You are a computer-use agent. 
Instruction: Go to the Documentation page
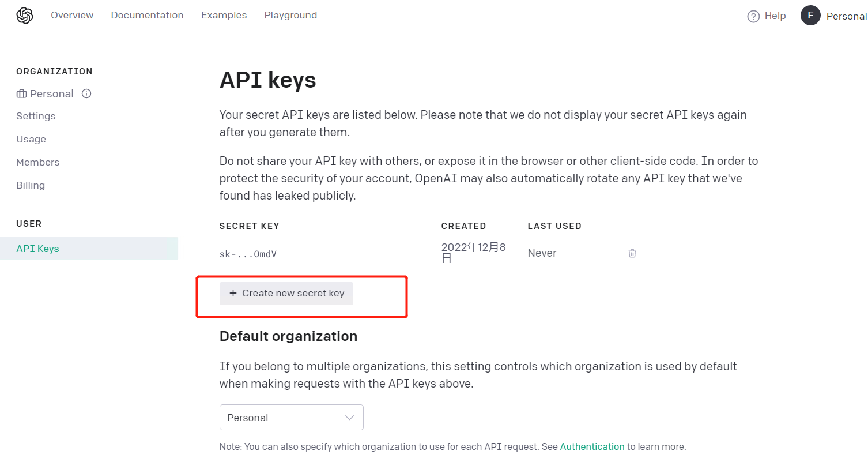(147, 15)
